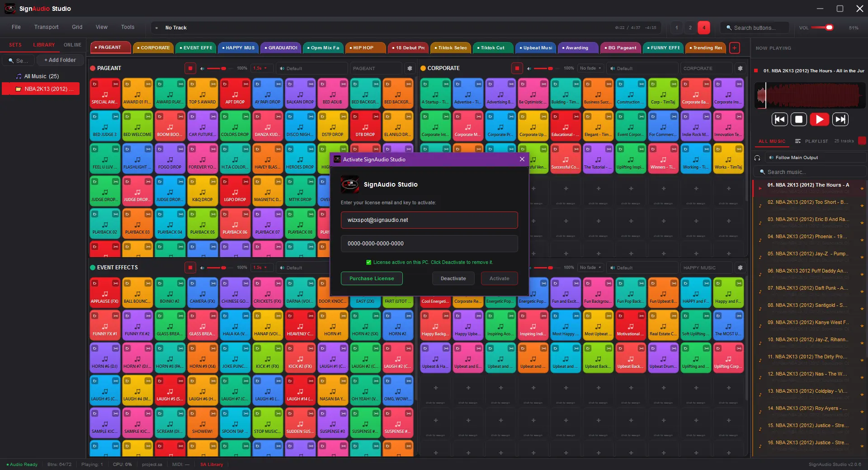Toggle favorite star on track 01
Image resolution: width=868 pixels, height=470 pixels.
coord(862,188)
